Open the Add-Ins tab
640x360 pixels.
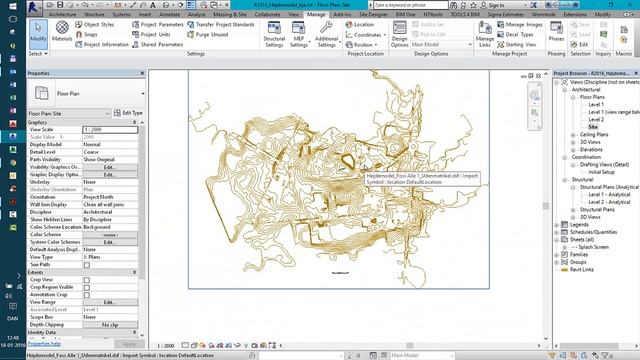[x=342, y=14]
